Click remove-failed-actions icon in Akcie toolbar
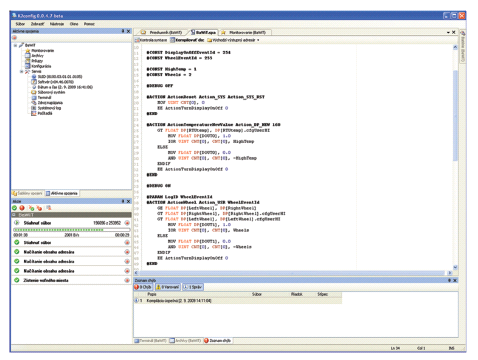The height and width of the screenshot is (360, 478). pyautogui.click(x=39, y=208)
